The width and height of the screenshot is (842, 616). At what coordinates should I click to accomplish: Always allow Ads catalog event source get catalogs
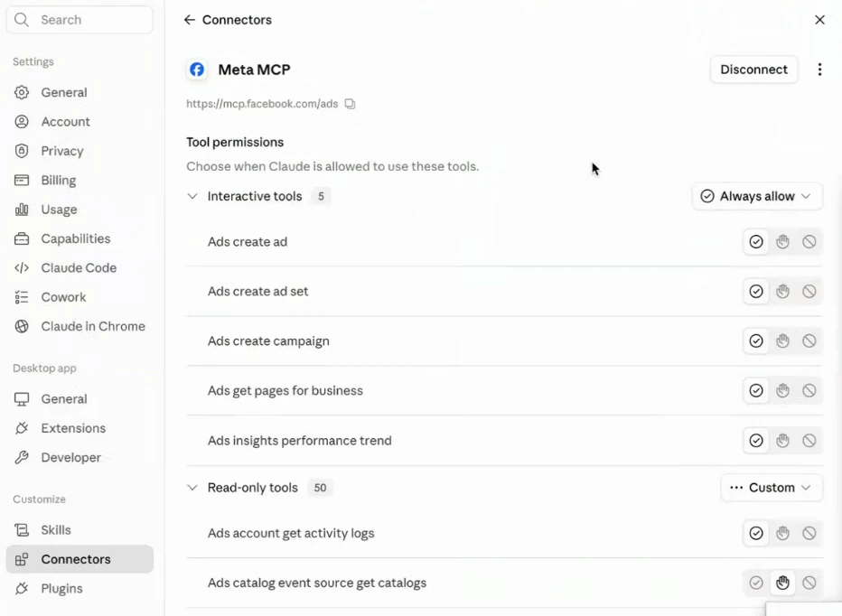tap(756, 583)
